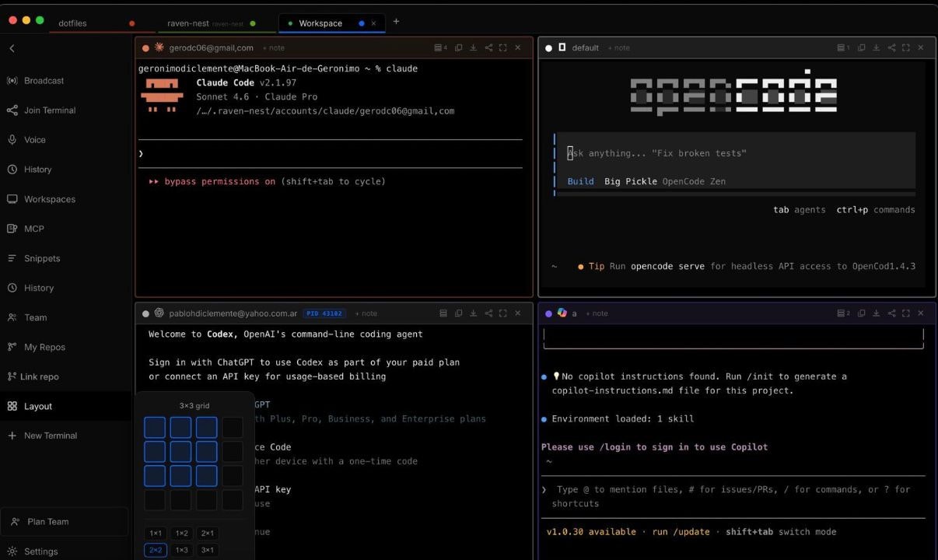This screenshot has width=938, height=560.
Task: Share icon in the 'a' pane header
Action: pos(891,313)
